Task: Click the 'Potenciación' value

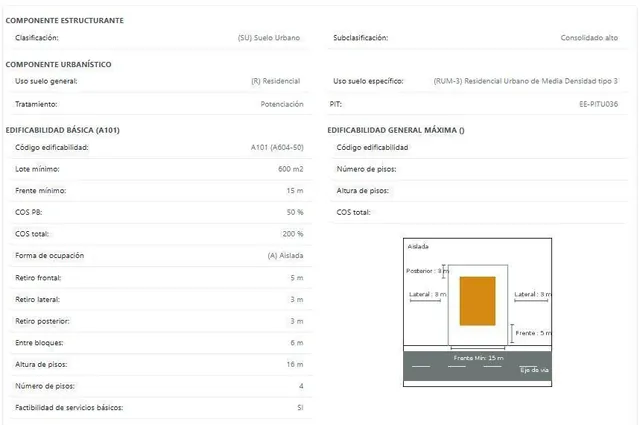Action: 282,104
